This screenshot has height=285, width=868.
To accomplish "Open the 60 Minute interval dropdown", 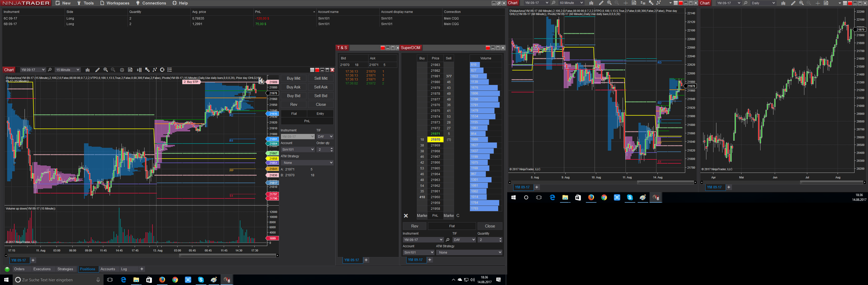I will (x=571, y=3).
